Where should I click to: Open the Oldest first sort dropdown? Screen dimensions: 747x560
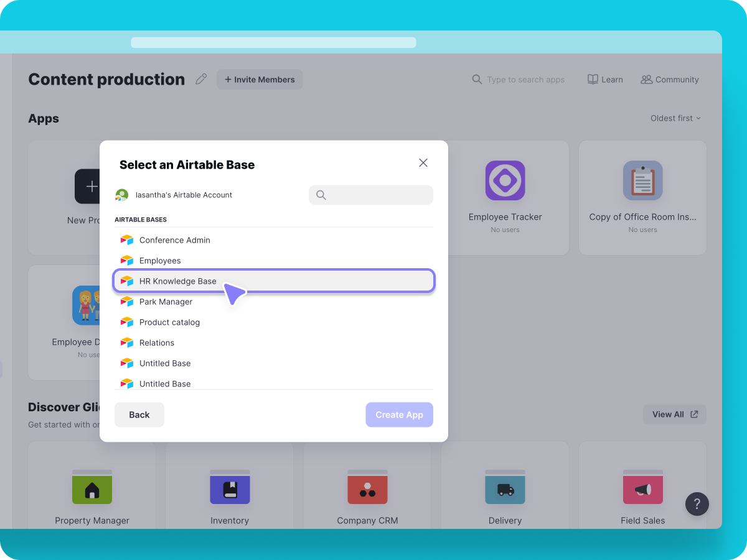pyautogui.click(x=675, y=118)
